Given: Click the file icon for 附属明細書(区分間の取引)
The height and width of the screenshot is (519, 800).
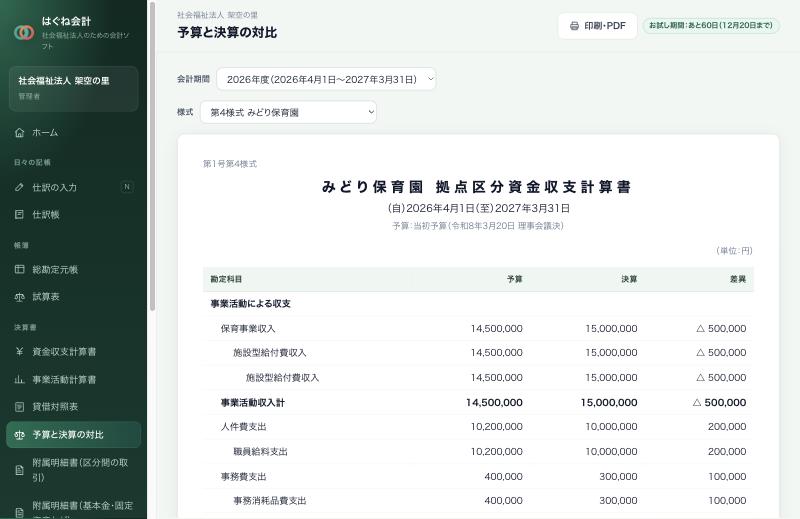Looking at the screenshot, I should click(x=19, y=470).
